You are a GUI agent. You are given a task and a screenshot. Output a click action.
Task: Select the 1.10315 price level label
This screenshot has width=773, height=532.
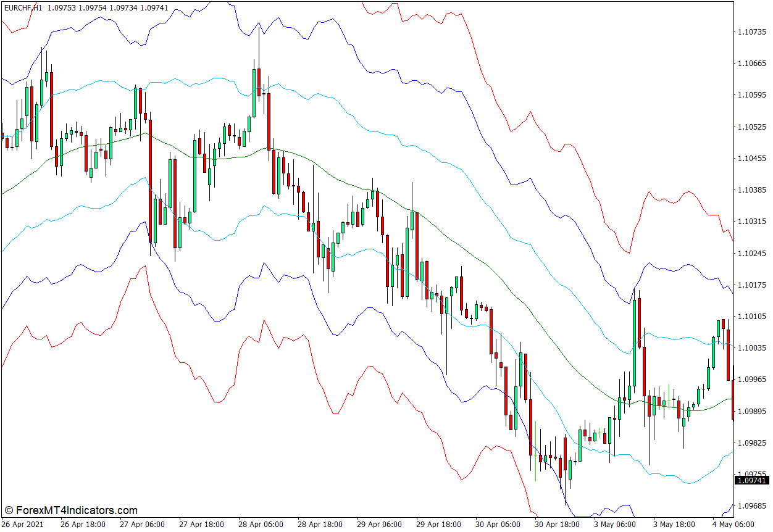(x=751, y=222)
